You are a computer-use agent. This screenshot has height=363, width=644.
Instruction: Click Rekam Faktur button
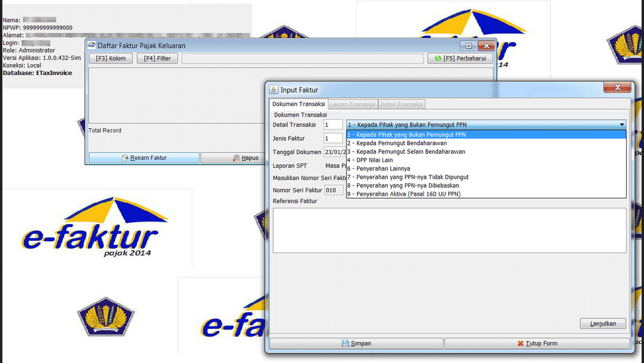[144, 158]
